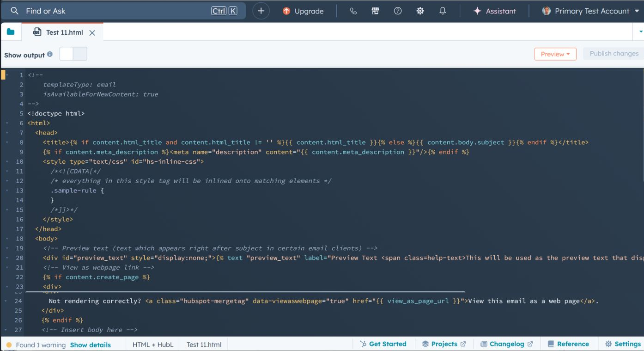Viewport: 644px width, 351px height.
Task: Open the Preview dropdown
Action: (x=555, y=54)
